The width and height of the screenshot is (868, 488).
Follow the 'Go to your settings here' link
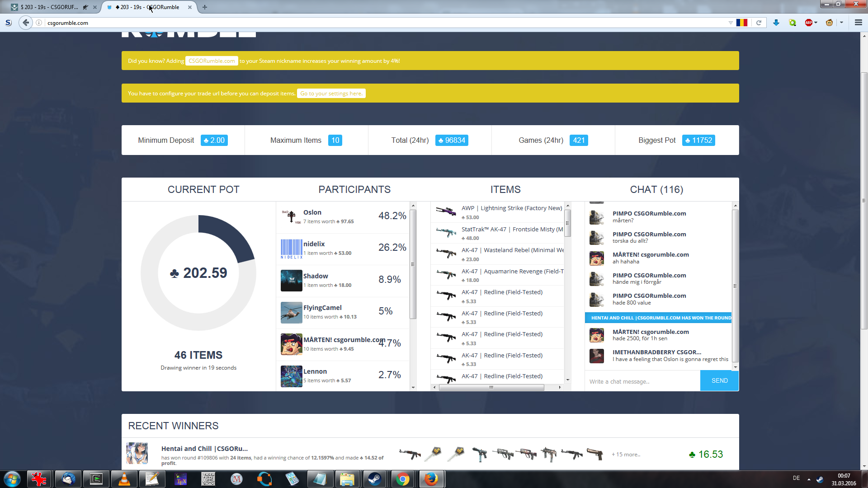[331, 94]
